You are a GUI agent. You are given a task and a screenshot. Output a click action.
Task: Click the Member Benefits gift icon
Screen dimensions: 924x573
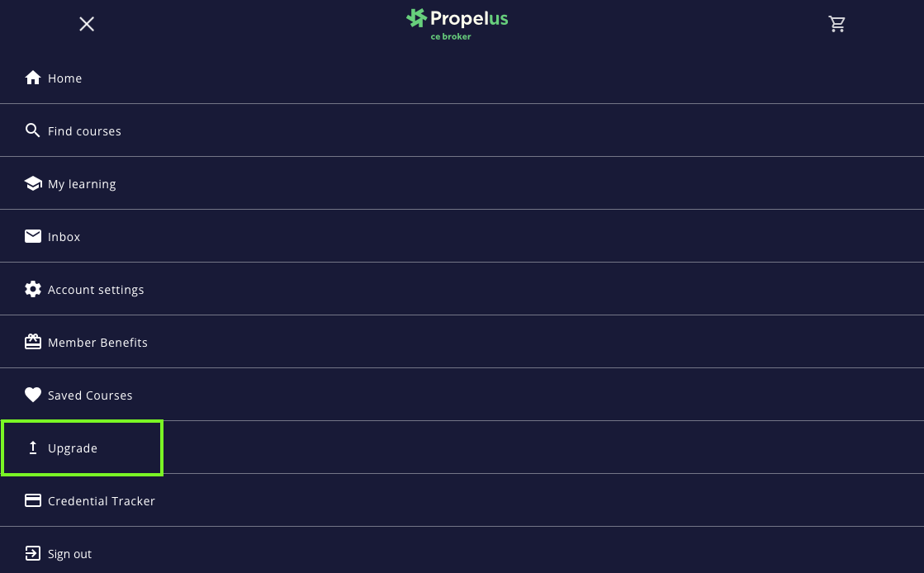coord(33,342)
